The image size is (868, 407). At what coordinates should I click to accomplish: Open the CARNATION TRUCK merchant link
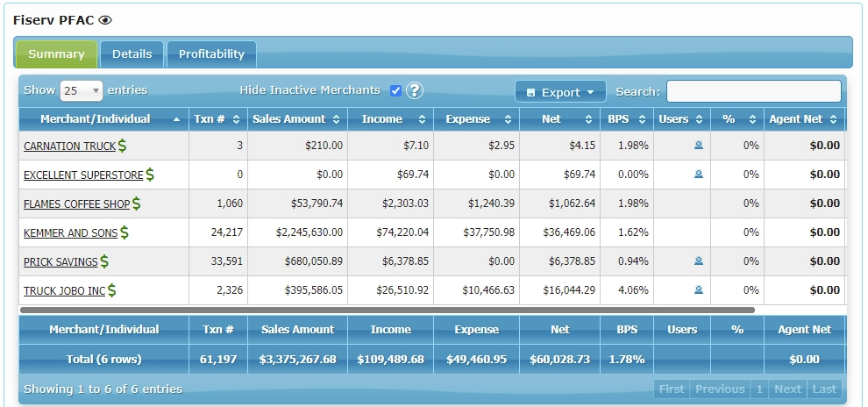coord(70,146)
